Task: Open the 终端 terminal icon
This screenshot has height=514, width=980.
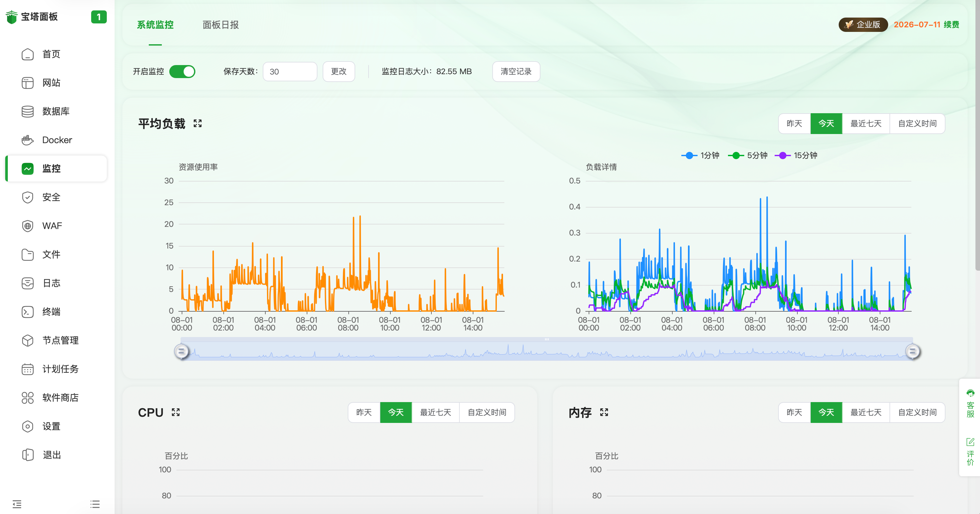Action: point(27,312)
